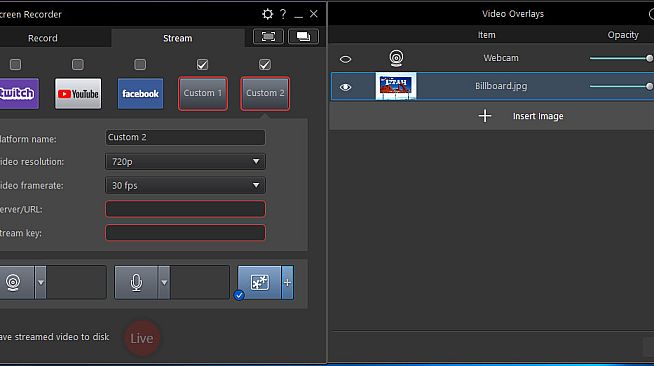Select the Billboard.jpg thumbnail
The image size is (654, 366).
[396, 86]
